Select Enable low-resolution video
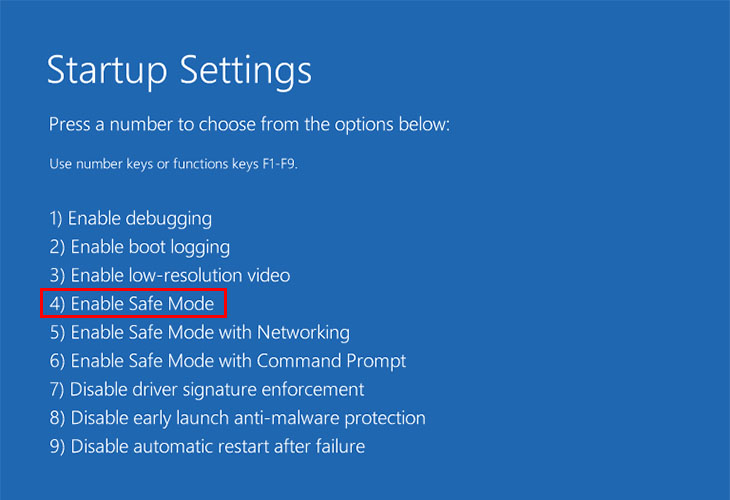Viewport: 730px width, 500px height. click(x=170, y=276)
